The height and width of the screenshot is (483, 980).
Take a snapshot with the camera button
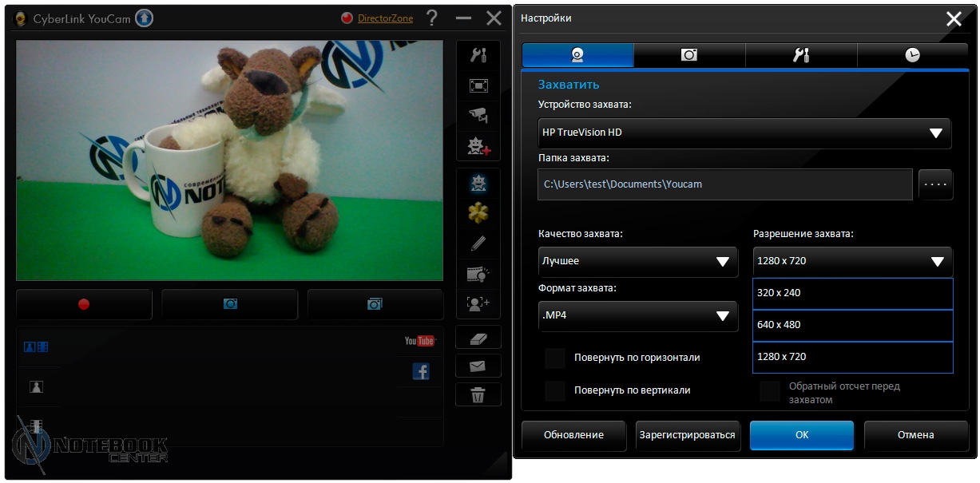pos(230,304)
